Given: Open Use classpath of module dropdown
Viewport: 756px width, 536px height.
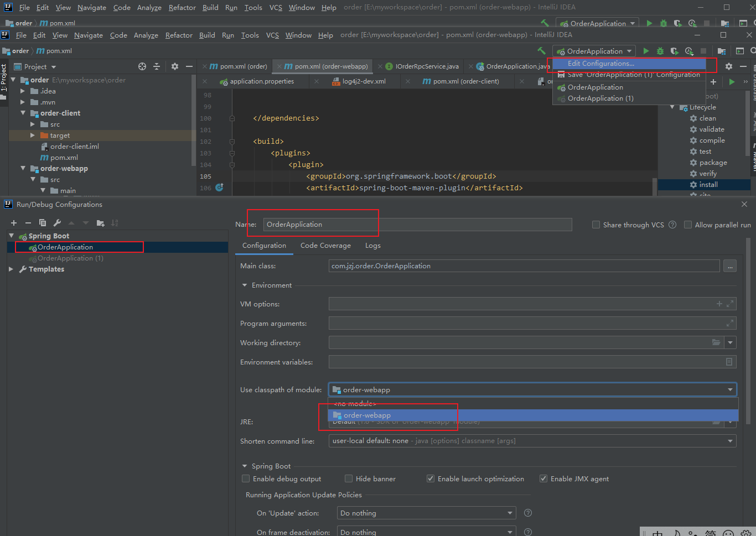Looking at the screenshot, I should pos(532,389).
